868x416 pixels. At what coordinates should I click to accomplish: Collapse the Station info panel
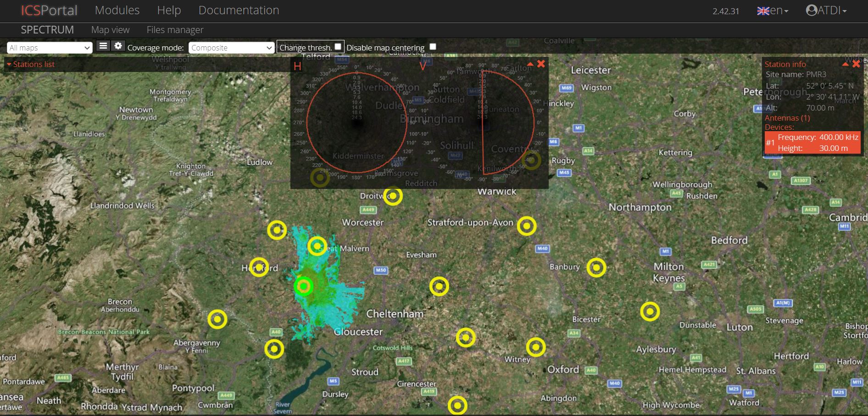coord(846,64)
